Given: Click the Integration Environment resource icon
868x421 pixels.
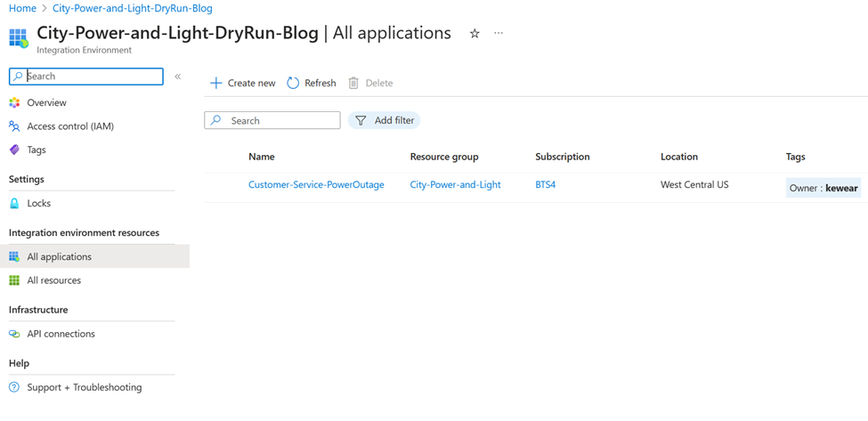Looking at the screenshot, I should pos(19,38).
